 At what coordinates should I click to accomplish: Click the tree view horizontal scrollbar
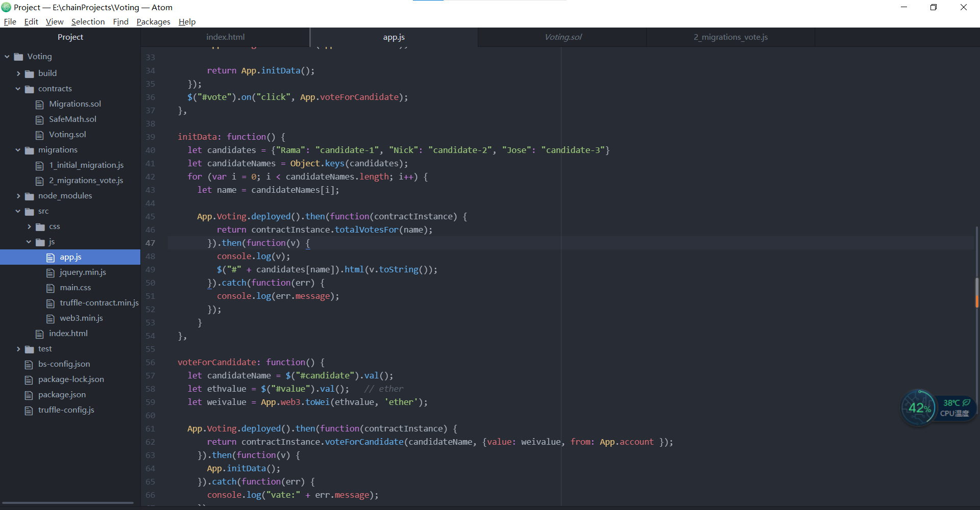[68, 503]
